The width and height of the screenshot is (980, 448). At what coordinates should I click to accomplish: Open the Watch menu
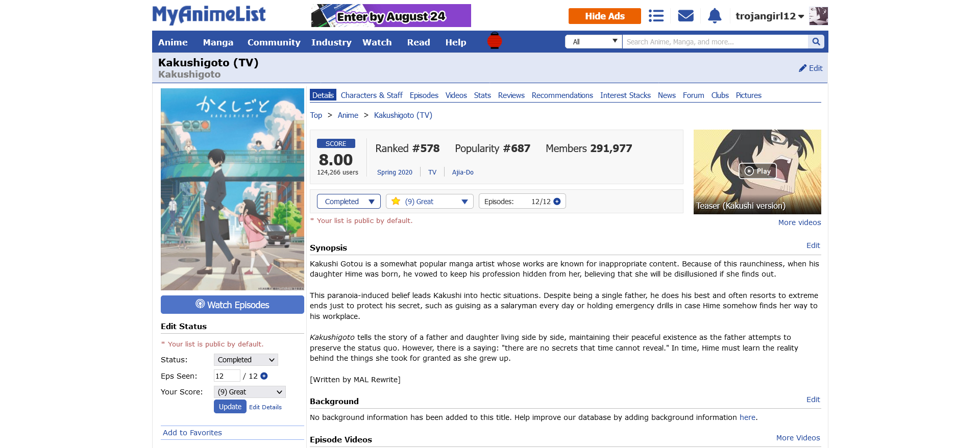click(377, 42)
